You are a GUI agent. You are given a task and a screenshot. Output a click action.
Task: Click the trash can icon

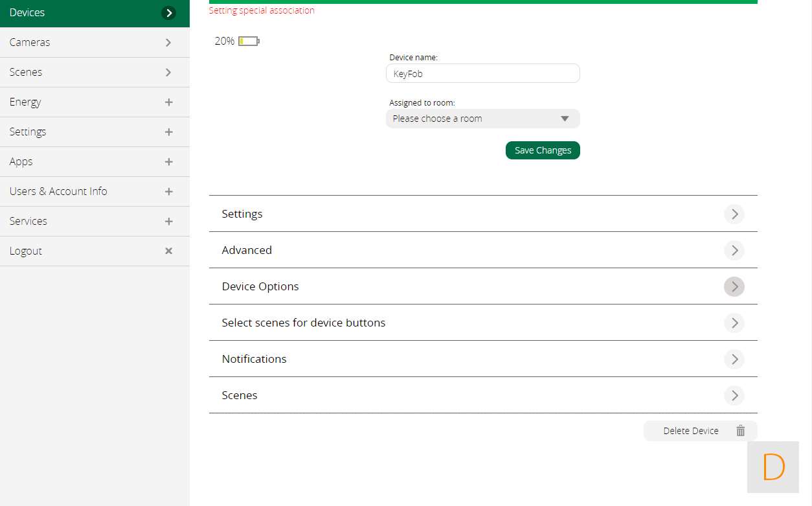[740, 431]
